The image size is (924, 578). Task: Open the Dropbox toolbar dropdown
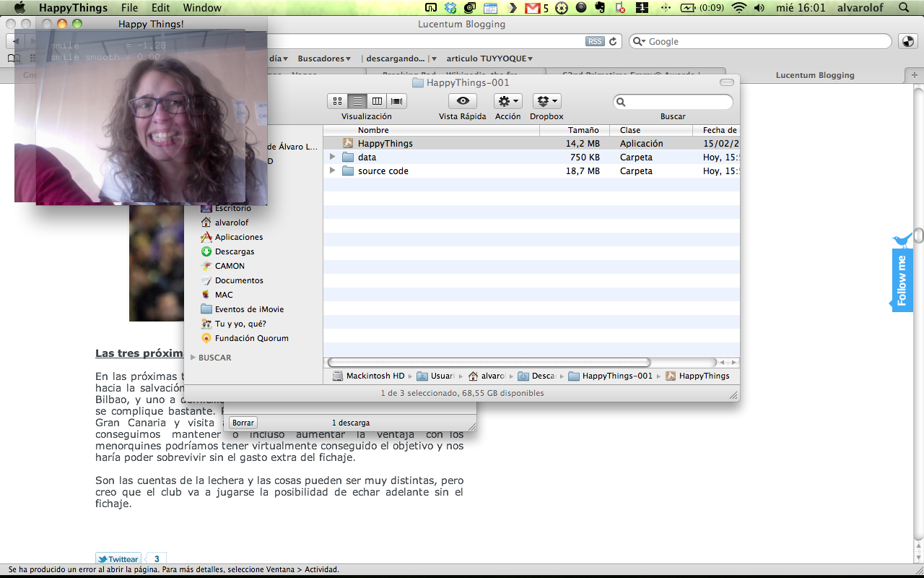click(x=546, y=101)
